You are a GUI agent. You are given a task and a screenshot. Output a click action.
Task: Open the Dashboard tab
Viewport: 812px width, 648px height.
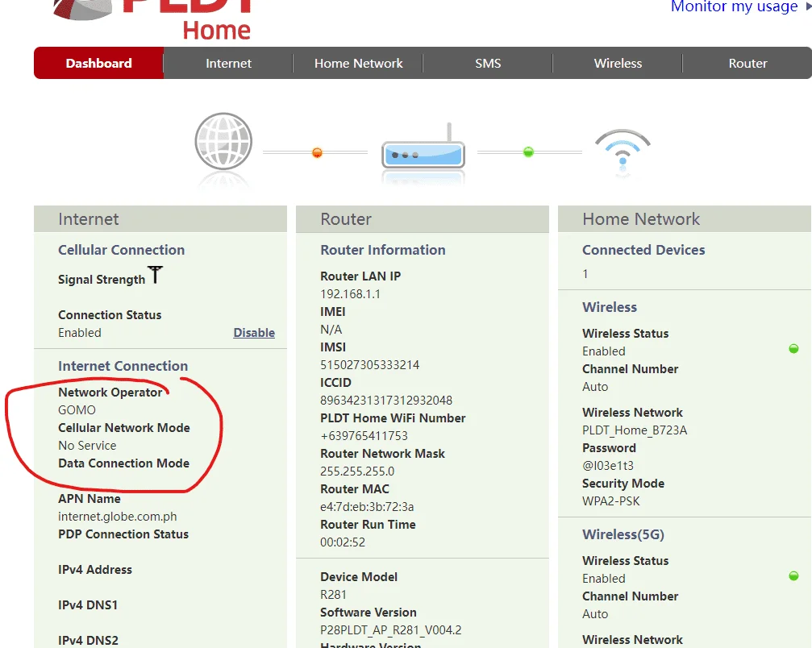click(x=99, y=63)
